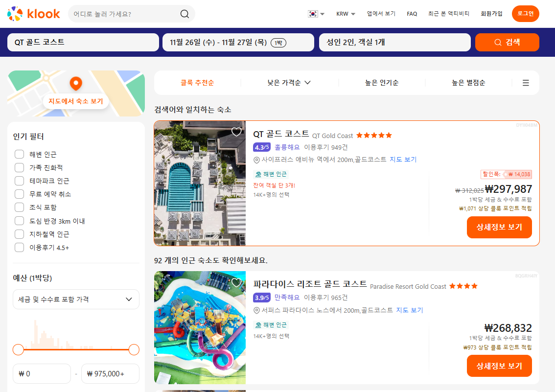Click the left budget slider handle
The image size is (555, 392).
(x=18, y=349)
